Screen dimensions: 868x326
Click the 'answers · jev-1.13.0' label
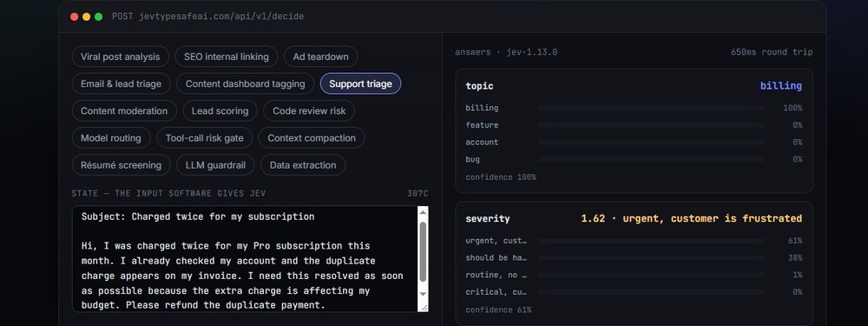(x=506, y=52)
